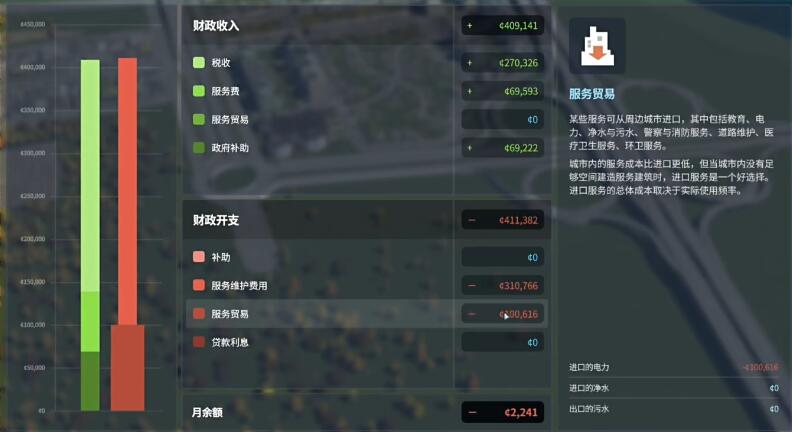Click the 政府补助 amount value ¢69,222
This screenshot has height=432, width=792.
point(521,148)
